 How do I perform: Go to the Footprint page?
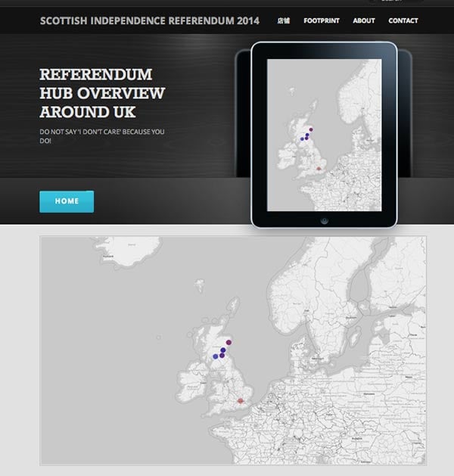click(320, 20)
